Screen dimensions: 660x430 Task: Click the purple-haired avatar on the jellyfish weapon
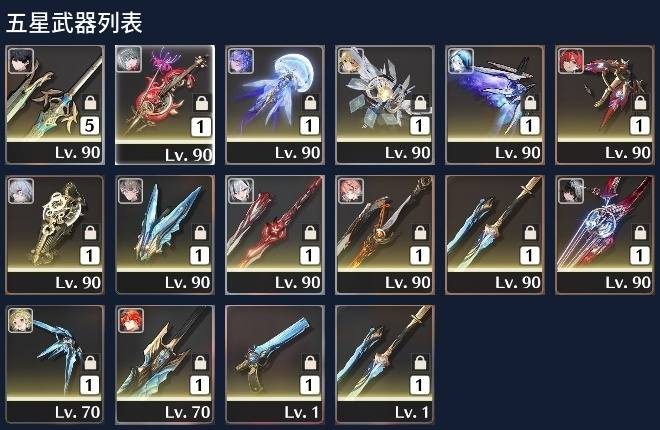point(240,61)
